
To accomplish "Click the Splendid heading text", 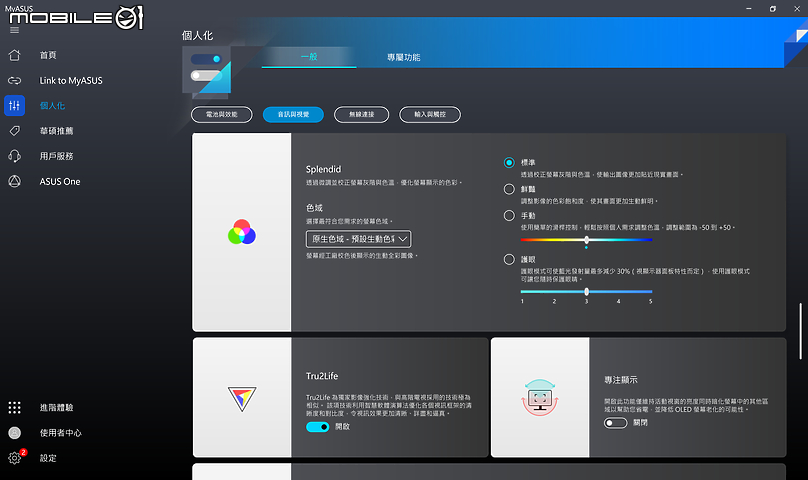I will click(x=323, y=169).
